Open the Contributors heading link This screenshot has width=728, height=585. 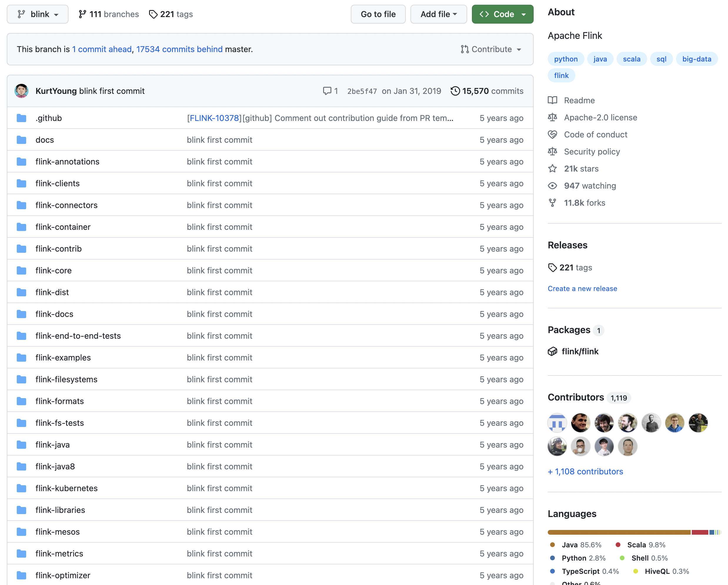coord(576,397)
